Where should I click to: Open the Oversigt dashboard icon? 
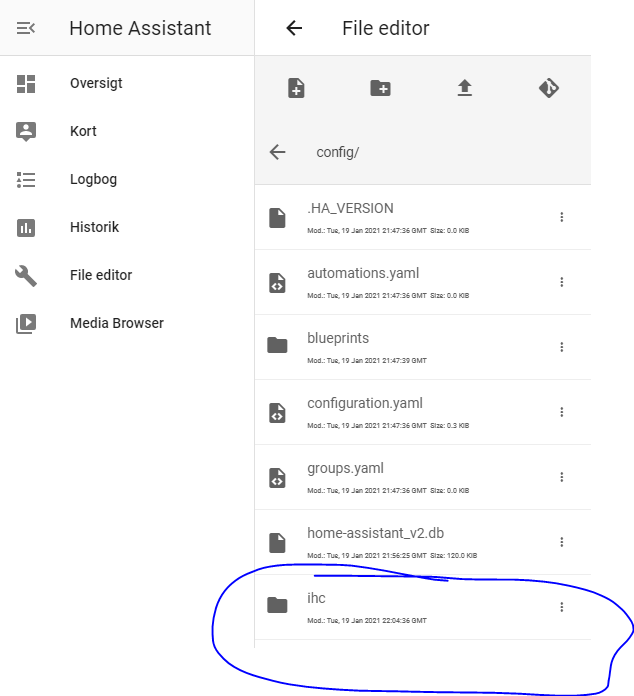tap(26, 84)
